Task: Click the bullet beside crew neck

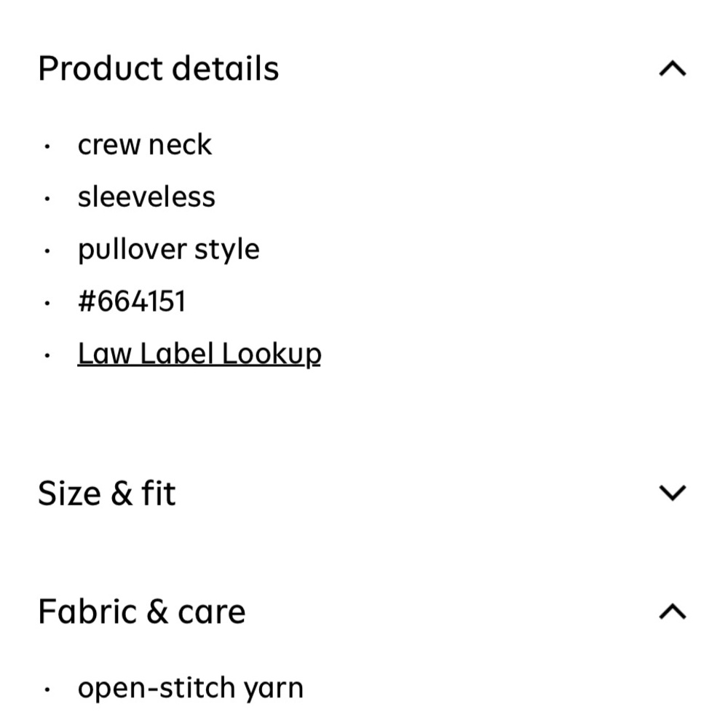Action: point(47,147)
